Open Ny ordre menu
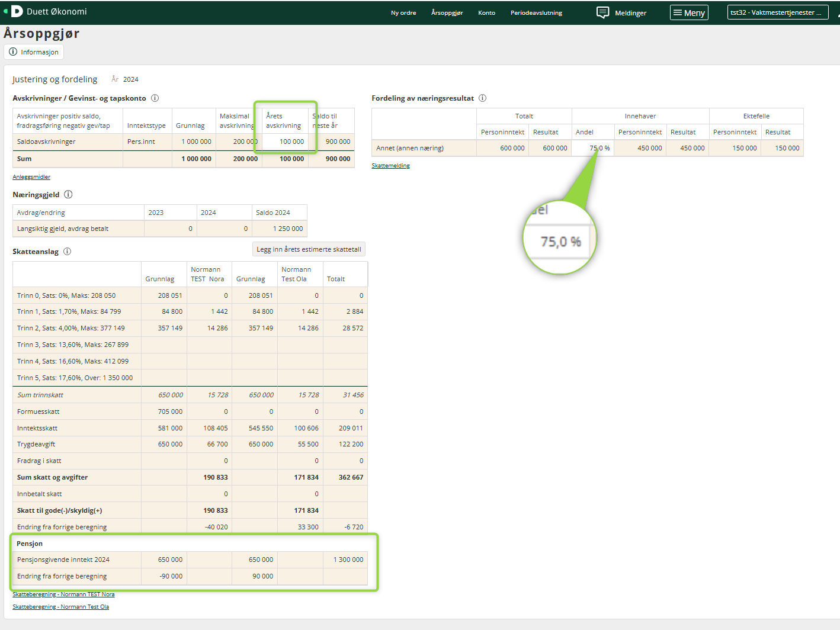The image size is (840, 630). tap(403, 12)
